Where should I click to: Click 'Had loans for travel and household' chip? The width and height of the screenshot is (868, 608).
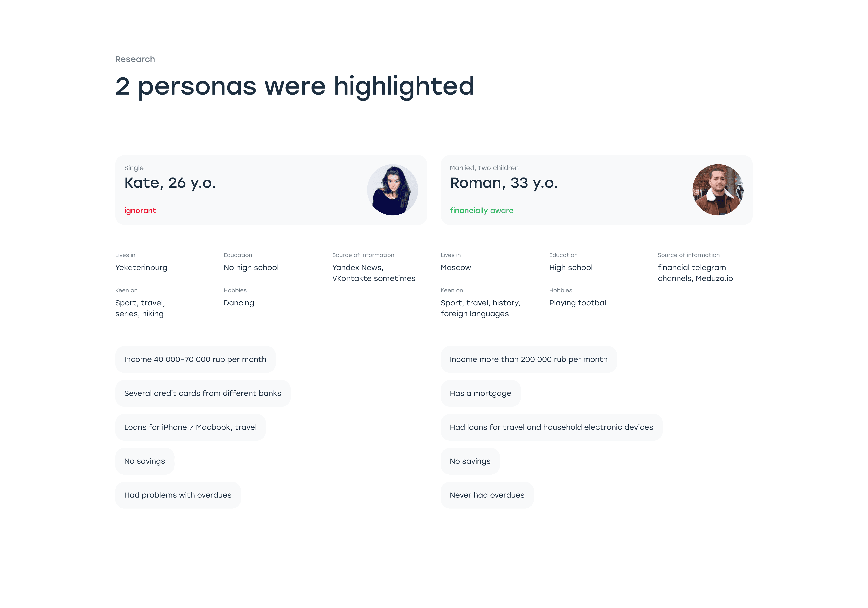(551, 427)
